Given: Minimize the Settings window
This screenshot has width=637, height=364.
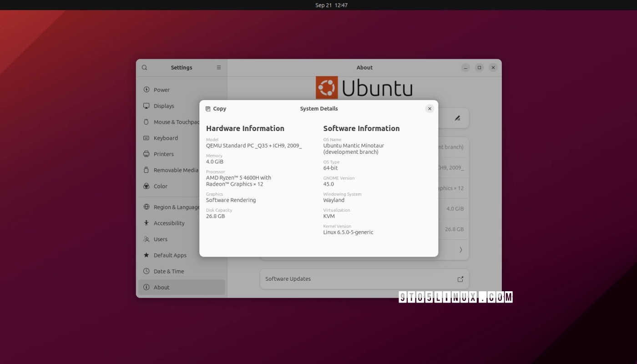Looking at the screenshot, I should click(x=465, y=67).
